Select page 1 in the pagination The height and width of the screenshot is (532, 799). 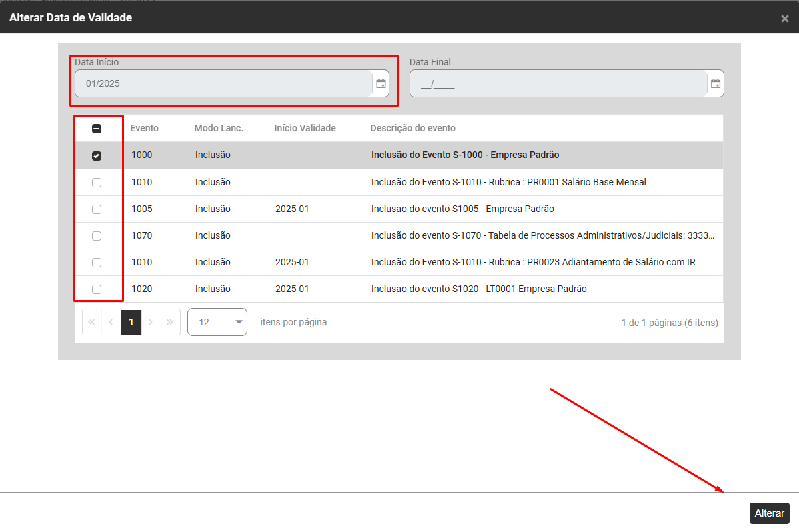(x=131, y=322)
